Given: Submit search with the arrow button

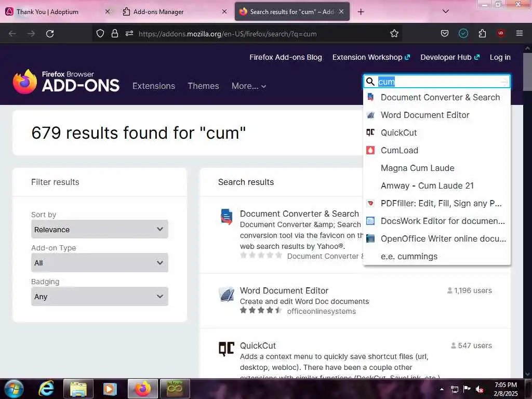Looking at the screenshot, I should click(x=504, y=82).
